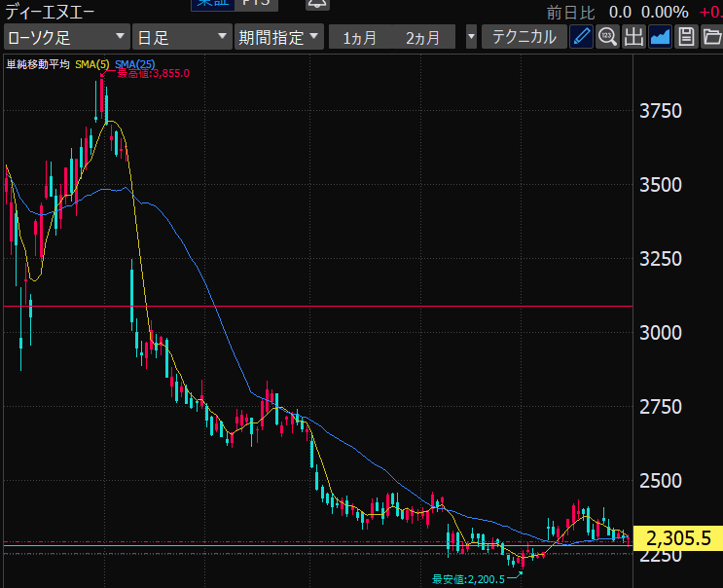The width and height of the screenshot is (723, 588).
Task: Toggle the area chart icon
Action: 660,38
